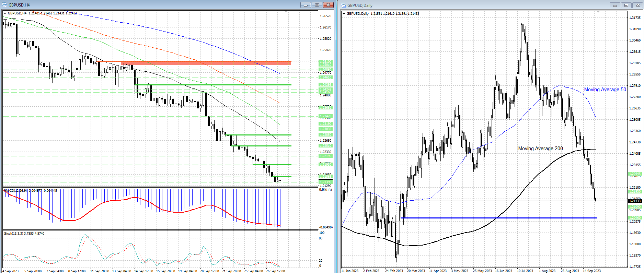Maximize the GBPUSD,Daily chart window
This screenshot has height=273, width=644.
626,5
